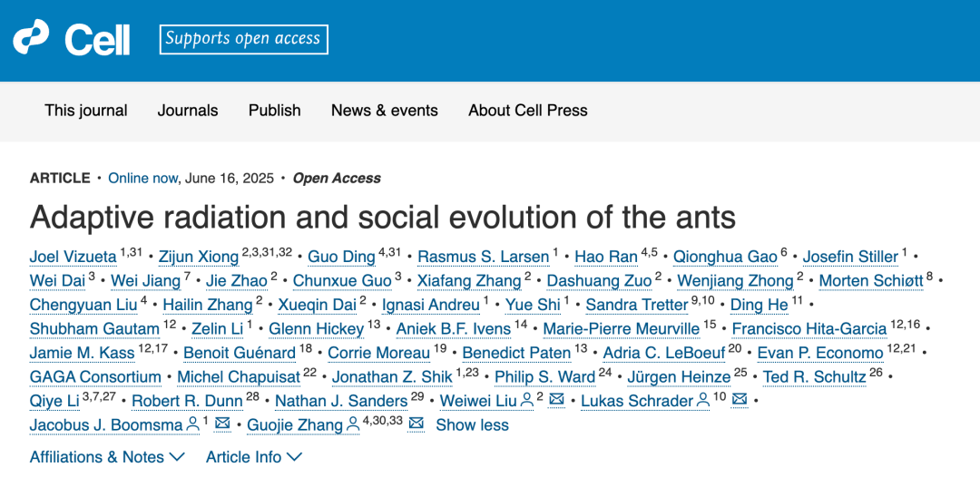Click envelope icon after Lukas Schrader
Screen dimensions: 980x477
pyautogui.click(x=740, y=401)
